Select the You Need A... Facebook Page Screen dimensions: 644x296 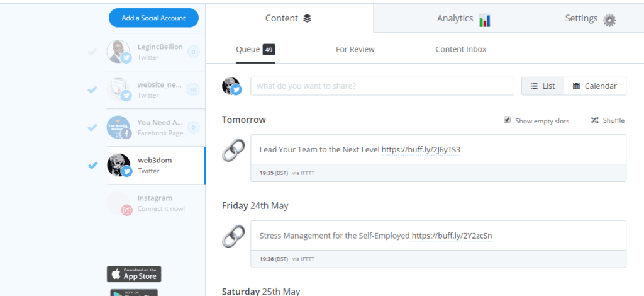tap(156, 127)
